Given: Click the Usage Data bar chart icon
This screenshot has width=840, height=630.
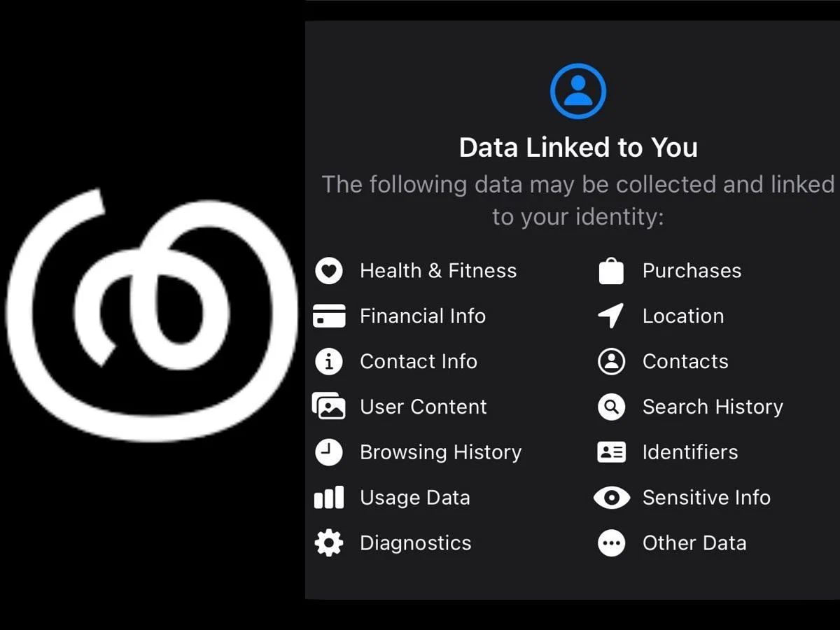Looking at the screenshot, I should tap(329, 498).
